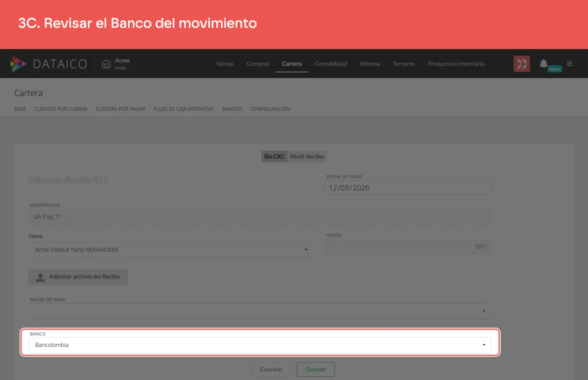Click the Valor field showing 1011

tap(408, 247)
